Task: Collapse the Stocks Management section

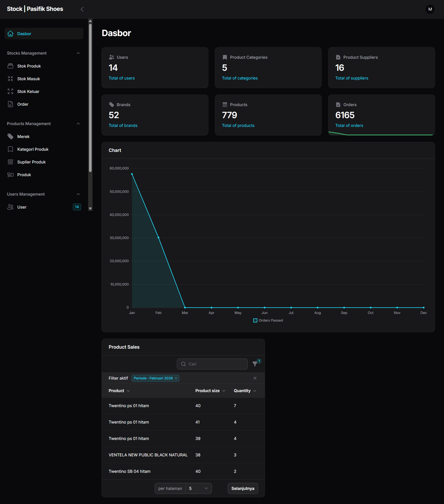Action: [78, 53]
